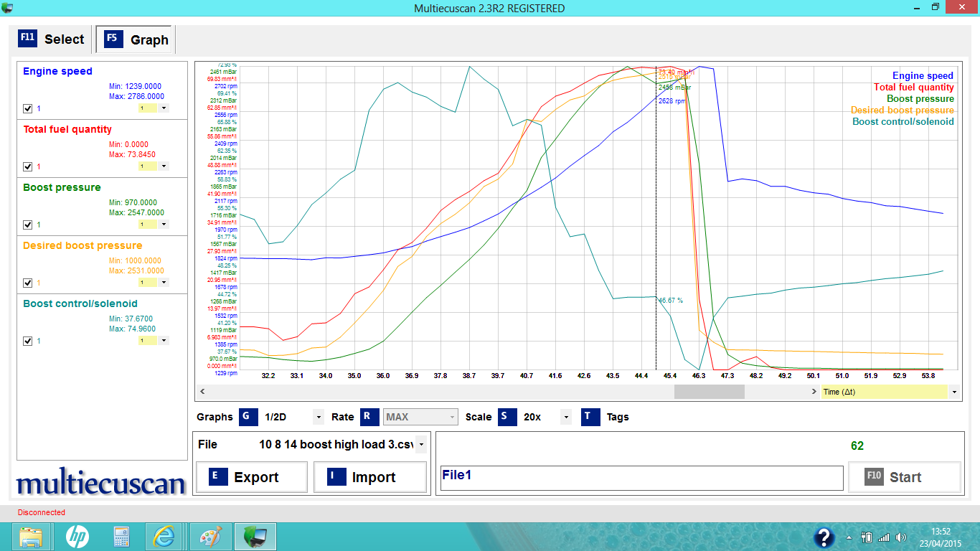Click the battery power tray icon

coord(866,537)
